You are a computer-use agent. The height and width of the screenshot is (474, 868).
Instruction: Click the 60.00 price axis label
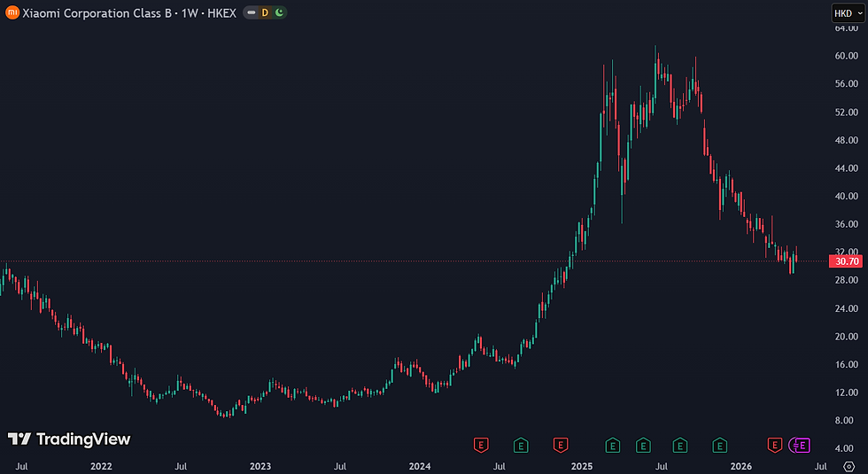(847, 56)
